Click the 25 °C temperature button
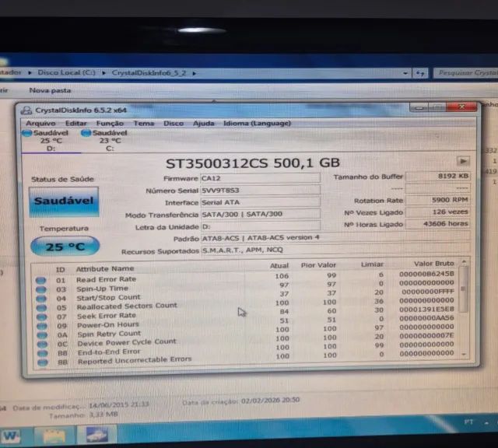The image size is (498, 448). (64, 246)
